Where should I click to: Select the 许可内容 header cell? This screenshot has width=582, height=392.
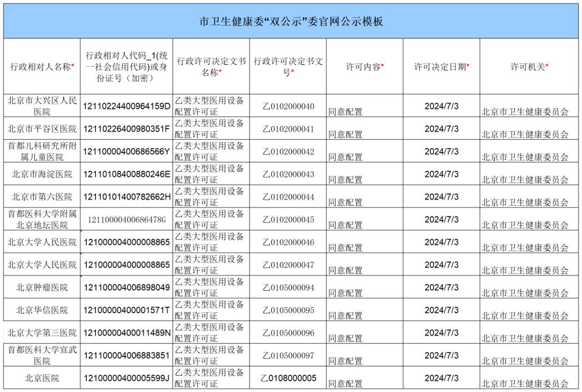[x=365, y=67]
